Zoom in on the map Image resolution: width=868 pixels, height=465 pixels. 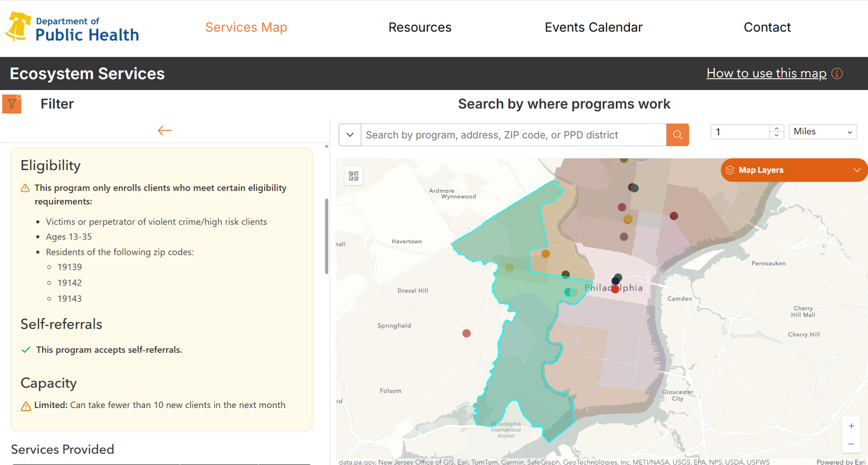pos(851,426)
